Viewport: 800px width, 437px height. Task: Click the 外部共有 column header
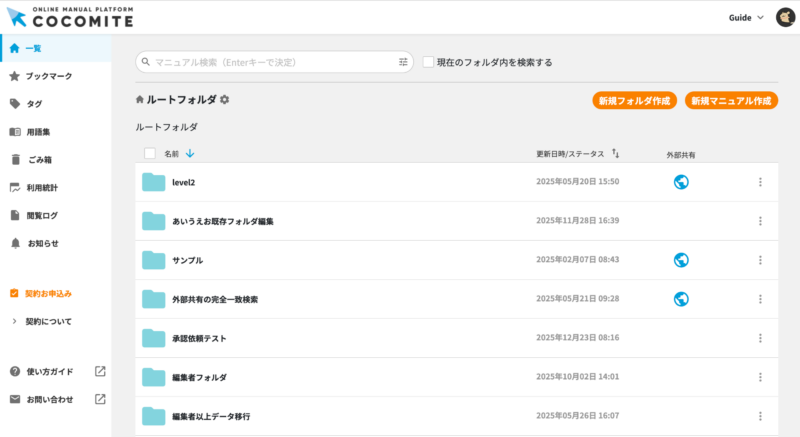(x=681, y=155)
